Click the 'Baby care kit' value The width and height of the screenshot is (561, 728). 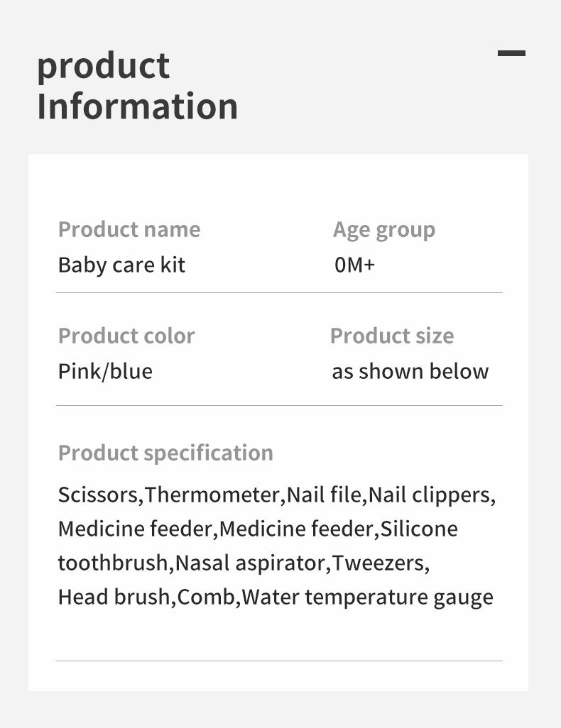tap(121, 265)
